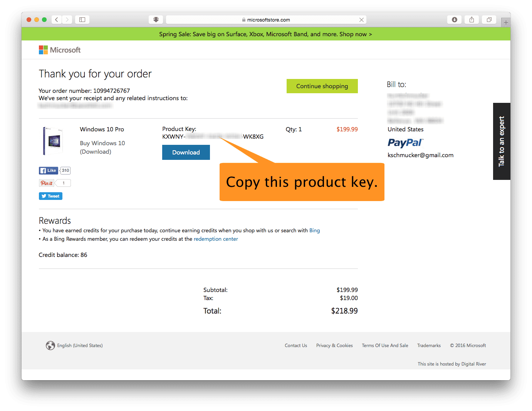Screen dimensions: 532x411
Task: Toggle the Safari sidebar button
Action: [82, 20]
